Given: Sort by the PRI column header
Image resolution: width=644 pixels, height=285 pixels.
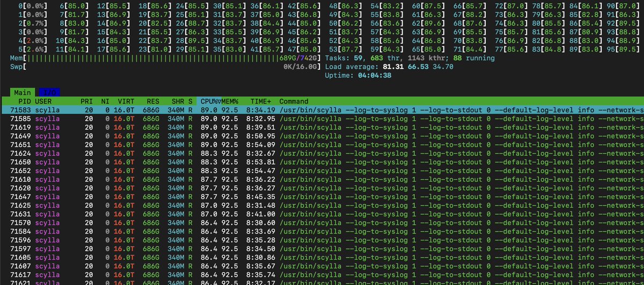Looking at the screenshot, I should tap(87, 101).
